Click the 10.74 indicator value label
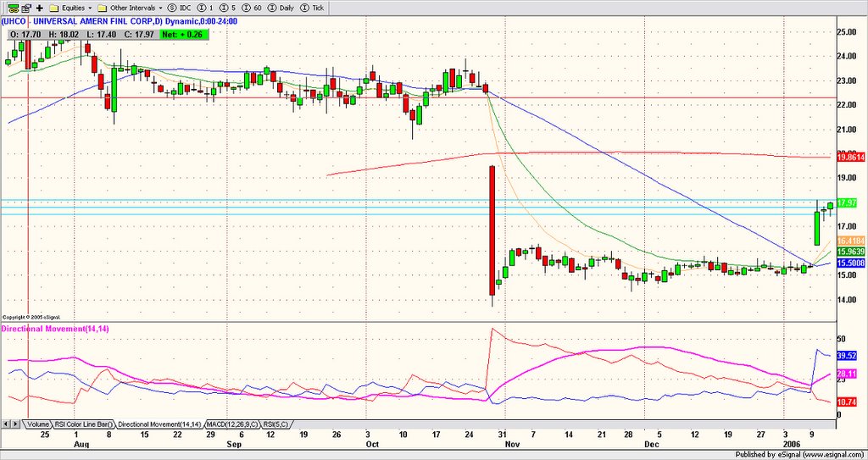This screenshot has height=460, width=868. click(x=848, y=402)
